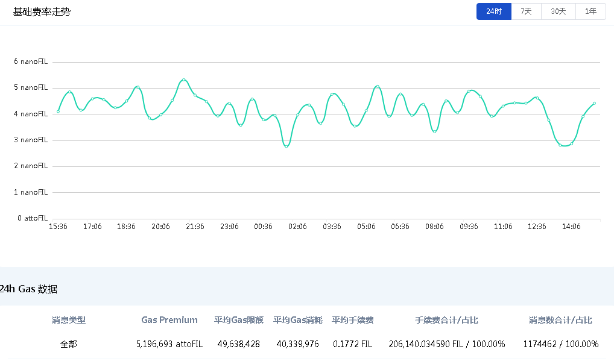Viewport: 614px width, 364px height.
Task: Click the 3 nanoFIL y-axis label
Action: 31,140
